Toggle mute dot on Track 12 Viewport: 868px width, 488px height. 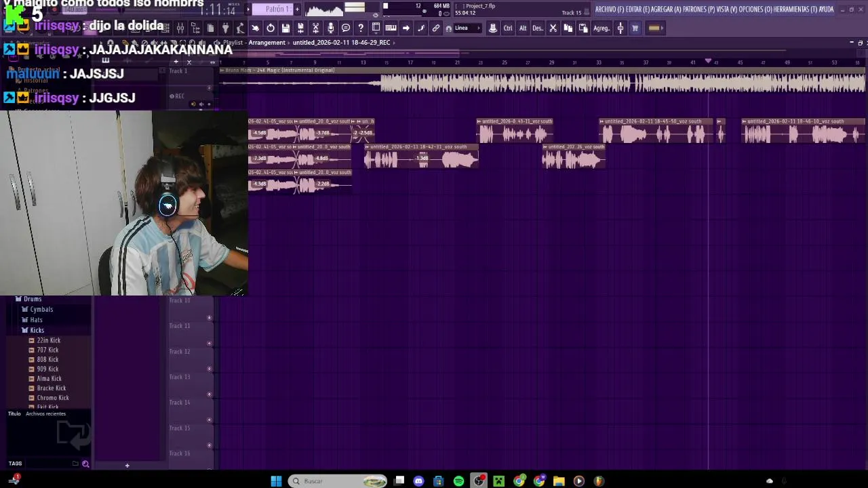209,369
